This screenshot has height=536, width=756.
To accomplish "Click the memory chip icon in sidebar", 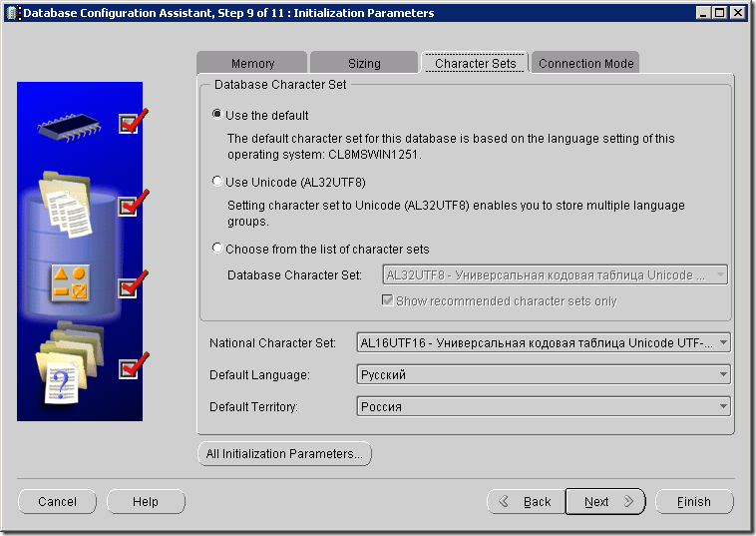I will (x=70, y=127).
